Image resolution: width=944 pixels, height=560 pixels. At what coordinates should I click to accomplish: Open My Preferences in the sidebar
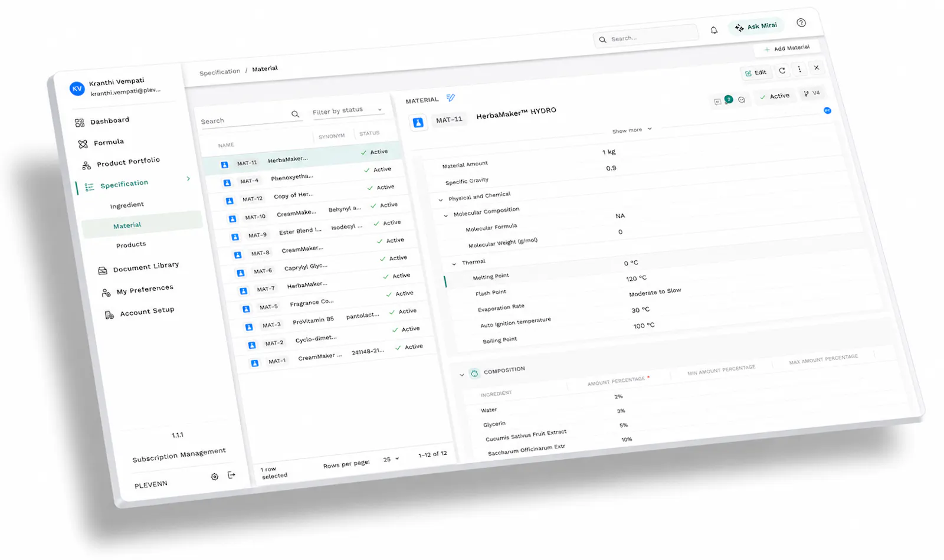pyautogui.click(x=145, y=289)
